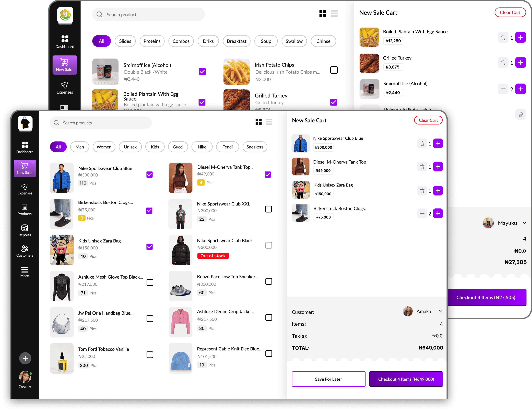
Task: Open the Products section
Action: (24, 210)
